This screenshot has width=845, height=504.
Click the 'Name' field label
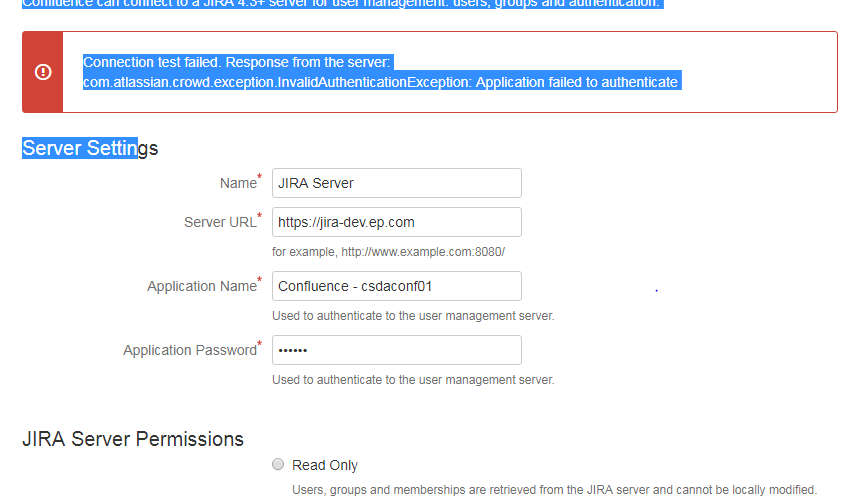pos(238,183)
